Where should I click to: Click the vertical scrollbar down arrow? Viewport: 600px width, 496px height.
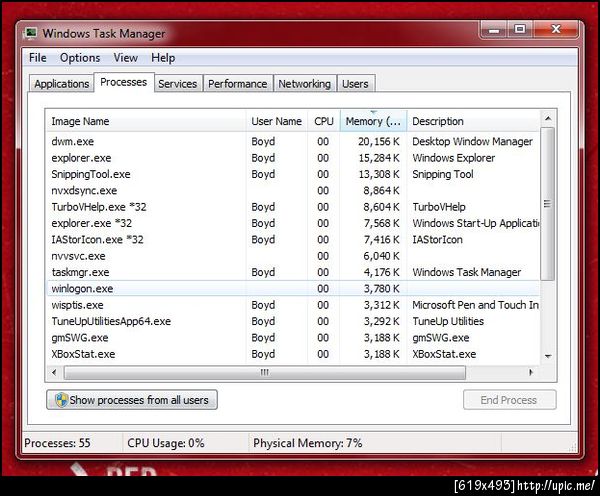point(548,356)
